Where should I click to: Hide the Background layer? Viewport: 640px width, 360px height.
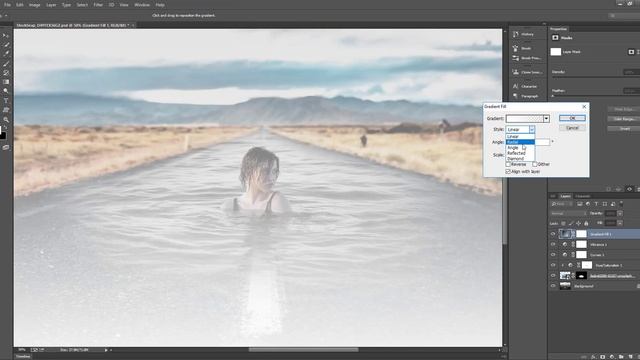[x=553, y=286]
